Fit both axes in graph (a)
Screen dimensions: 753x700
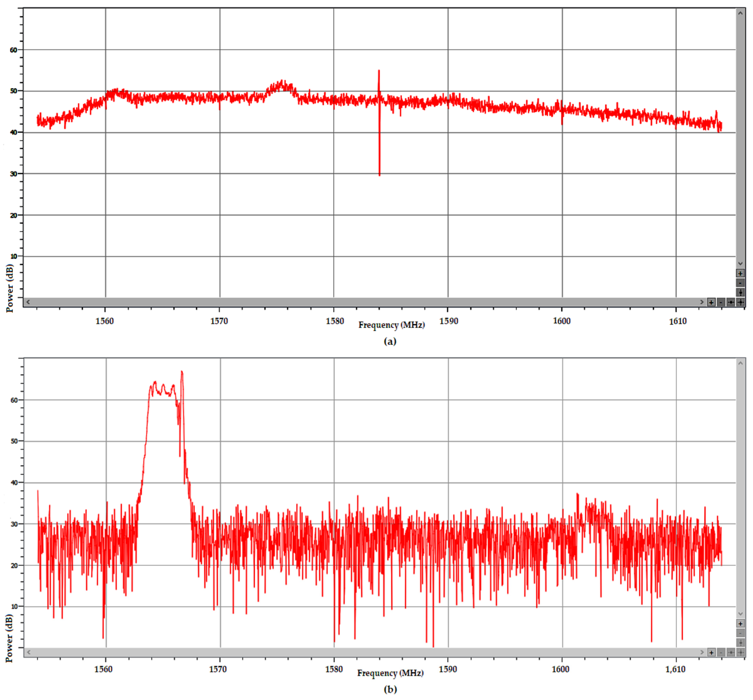point(741,302)
